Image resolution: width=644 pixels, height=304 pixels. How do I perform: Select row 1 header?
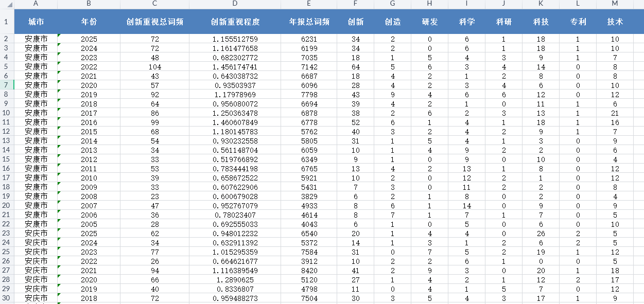point(6,22)
